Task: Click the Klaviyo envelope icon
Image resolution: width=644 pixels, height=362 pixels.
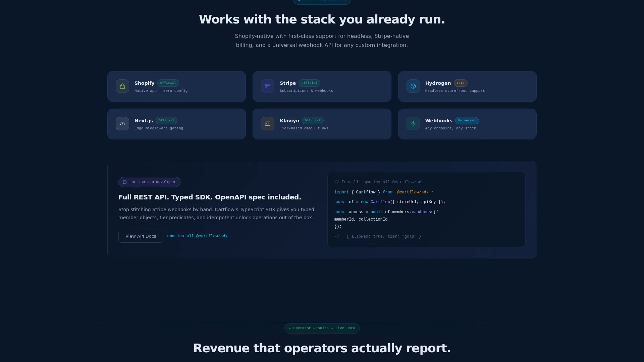Action: [268, 124]
